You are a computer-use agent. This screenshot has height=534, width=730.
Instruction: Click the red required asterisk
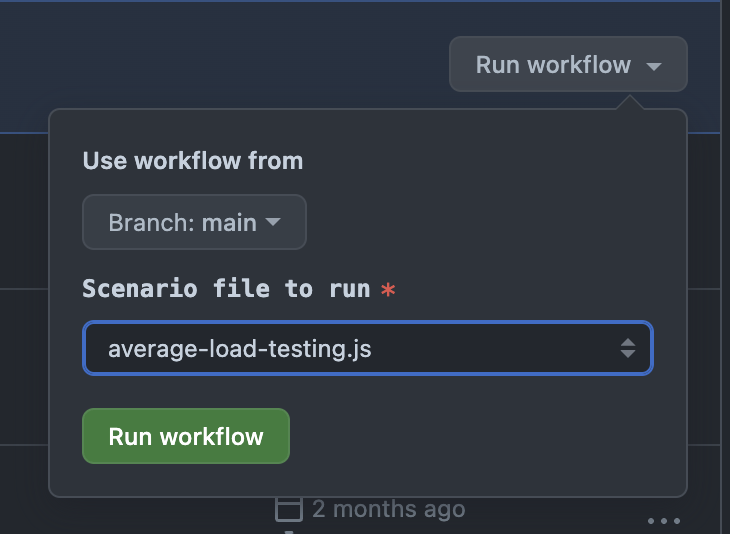(x=388, y=290)
